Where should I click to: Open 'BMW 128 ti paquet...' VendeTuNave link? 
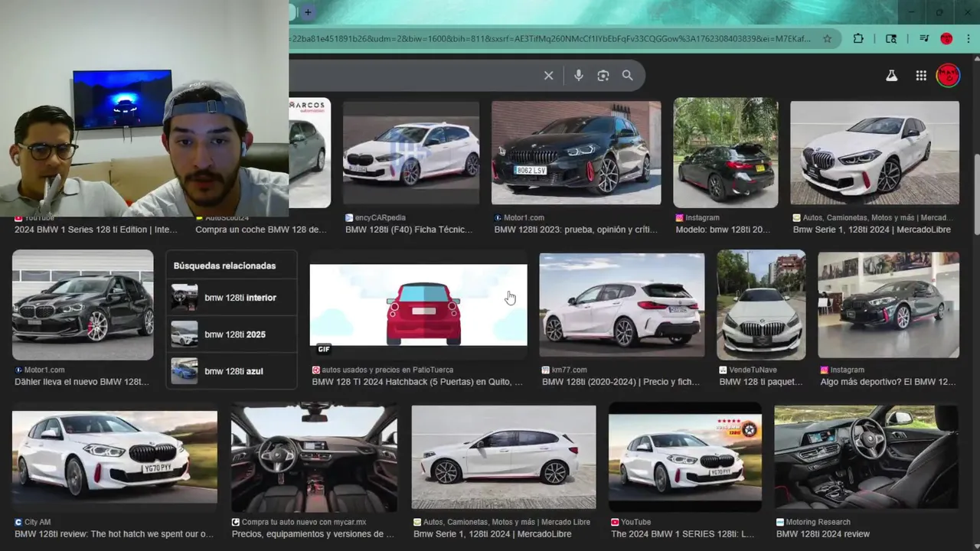tap(761, 382)
